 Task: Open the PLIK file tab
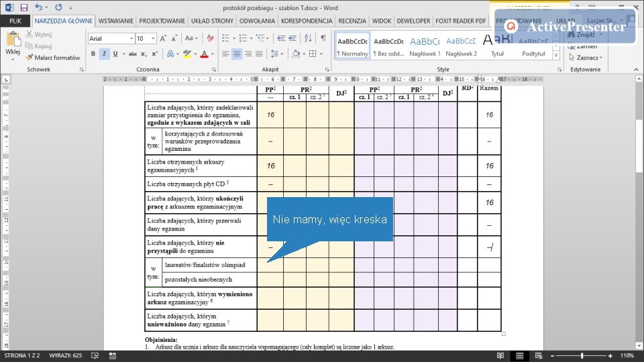point(15,21)
